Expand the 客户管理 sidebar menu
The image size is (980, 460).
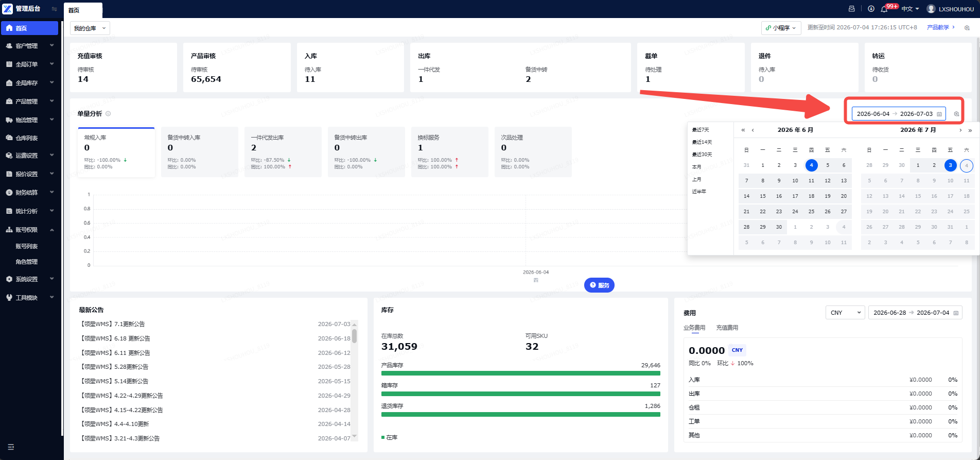click(30, 46)
